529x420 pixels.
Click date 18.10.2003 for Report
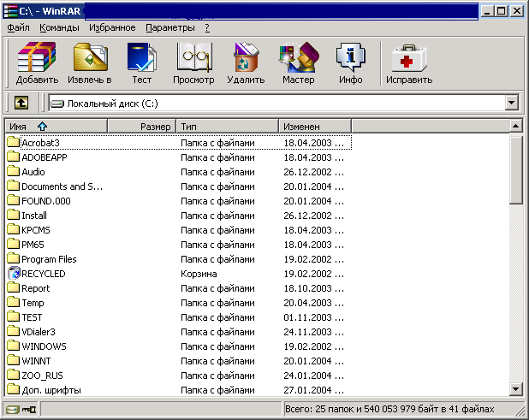click(x=314, y=288)
